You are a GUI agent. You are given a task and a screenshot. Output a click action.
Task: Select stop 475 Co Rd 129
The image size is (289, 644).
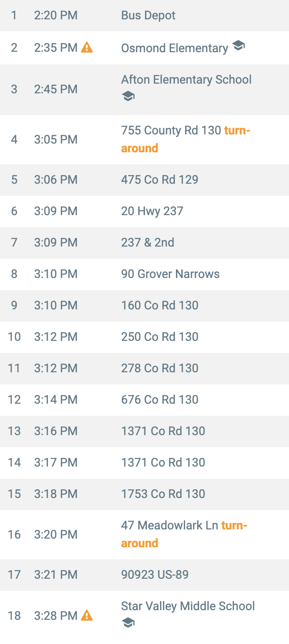[x=144, y=180]
